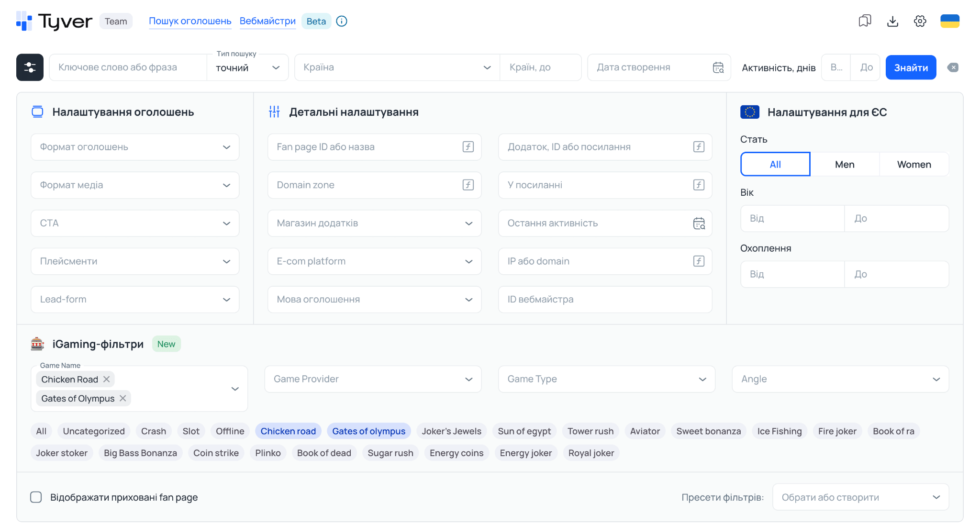Select Women gender option
Screen dimensions: 980x526
(914, 164)
